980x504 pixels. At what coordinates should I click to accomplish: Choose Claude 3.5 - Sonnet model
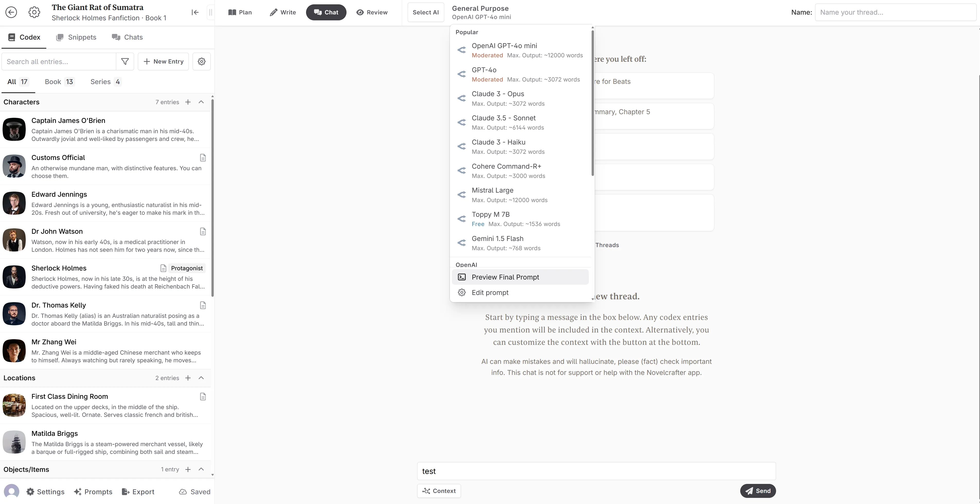(x=520, y=122)
